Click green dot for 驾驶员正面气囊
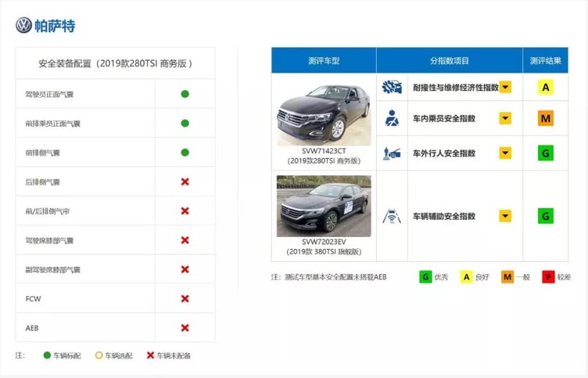This screenshot has width=588, height=378. pos(185,94)
